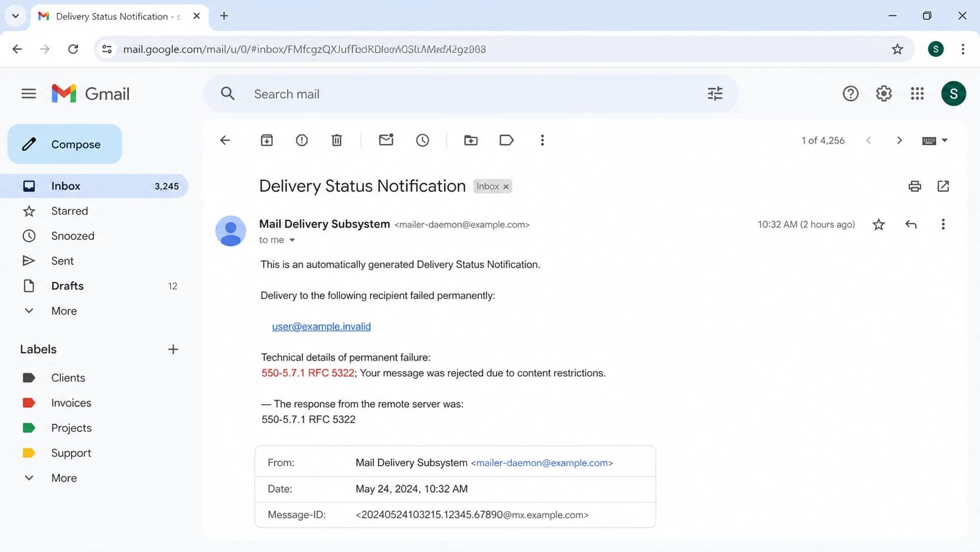
Task: Go back to inbox arrow
Action: pos(225,140)
